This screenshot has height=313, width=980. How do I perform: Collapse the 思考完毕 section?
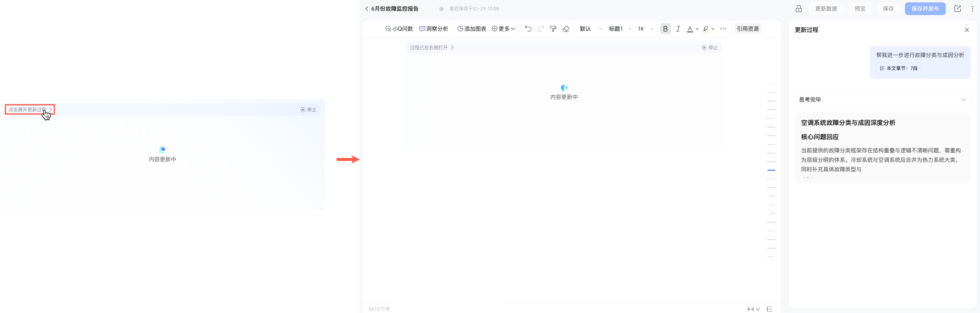click(964, 99)
